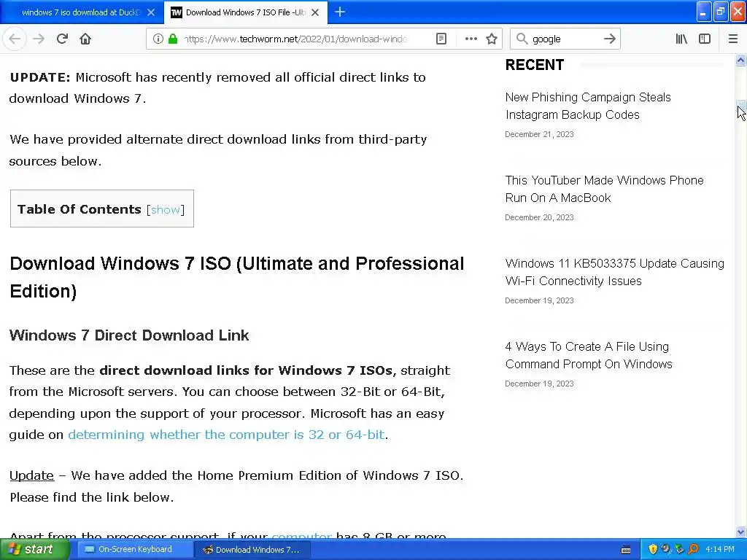The width and height of the screenshot is (747, 560).
Task: Open determining whether computer is 32 or 64-bit link
Action: click(x=226, y=435)
